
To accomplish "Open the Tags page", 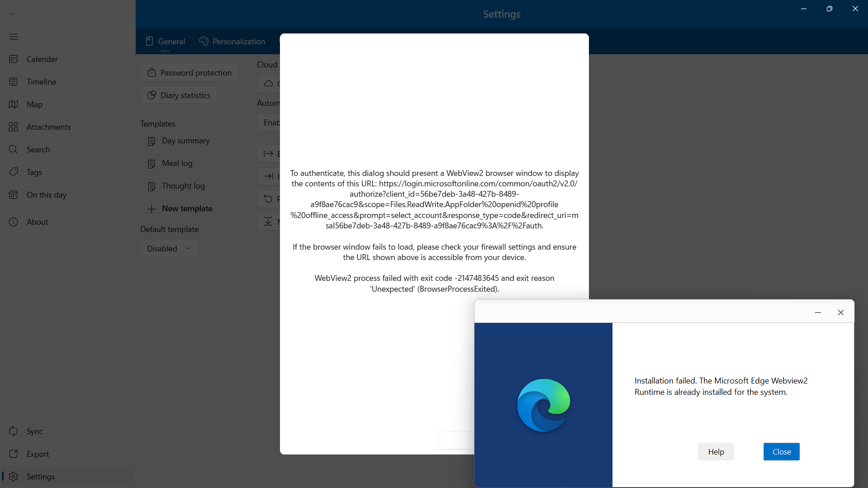I will click(68, 172).
